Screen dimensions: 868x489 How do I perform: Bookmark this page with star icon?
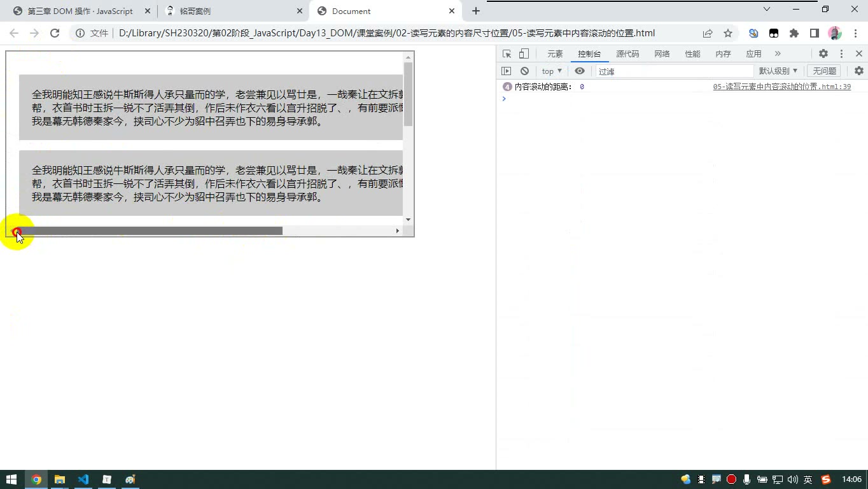point(728,33)
